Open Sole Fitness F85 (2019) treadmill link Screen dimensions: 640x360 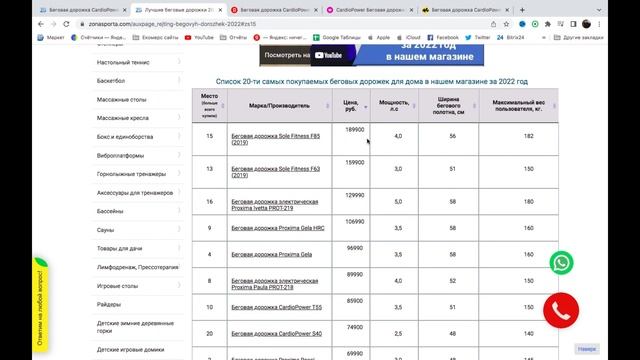[x=276, y=139]
